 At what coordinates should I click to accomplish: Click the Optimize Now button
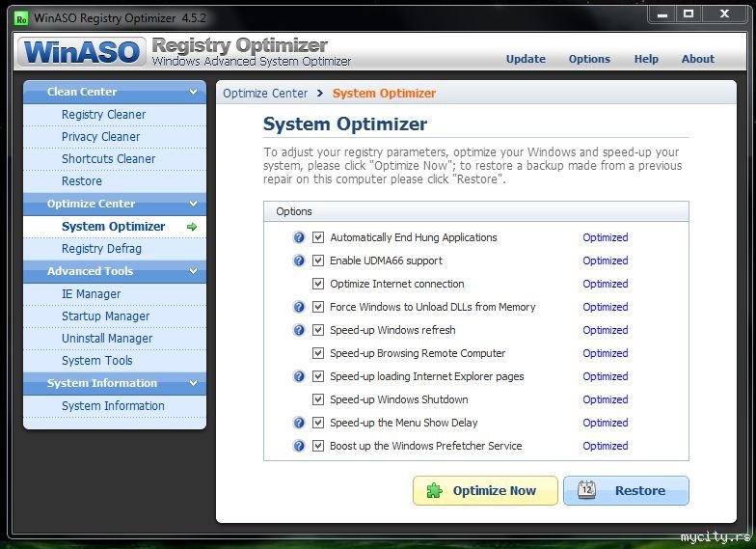point(485,490)
